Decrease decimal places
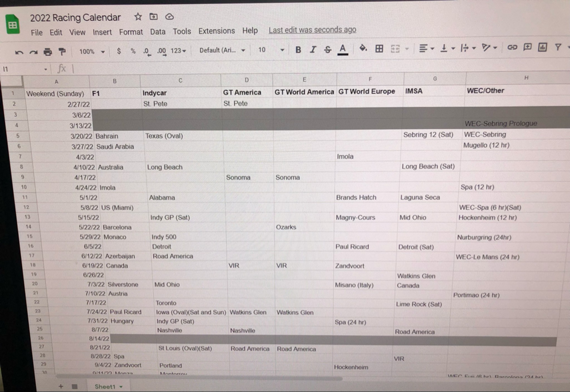Screen dimensions: 570x392 pos(147,51)
